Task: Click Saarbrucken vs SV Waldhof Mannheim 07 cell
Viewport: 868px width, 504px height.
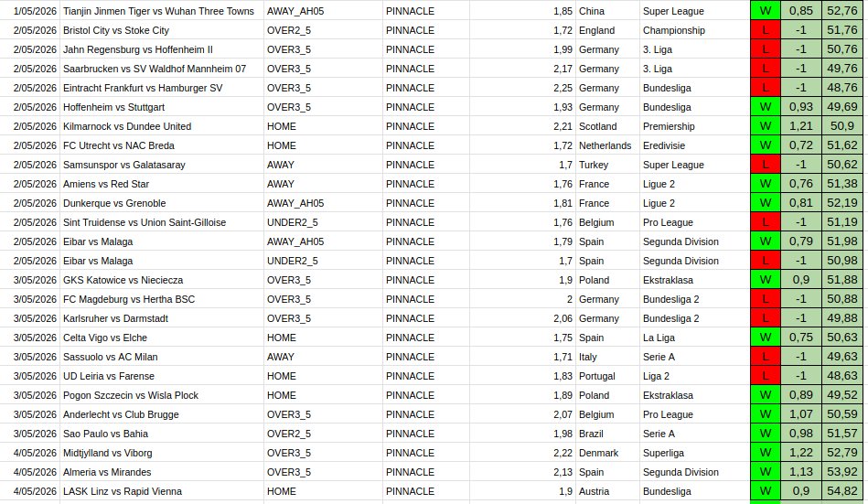Action: (162, 69)
